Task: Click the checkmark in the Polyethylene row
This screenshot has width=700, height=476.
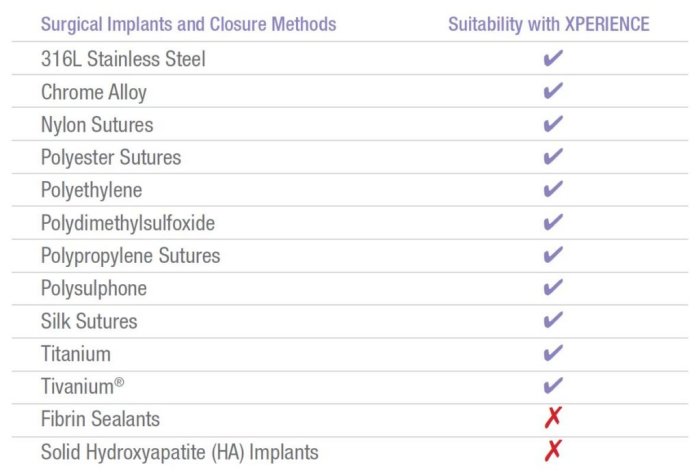Action: coord(553,190)
